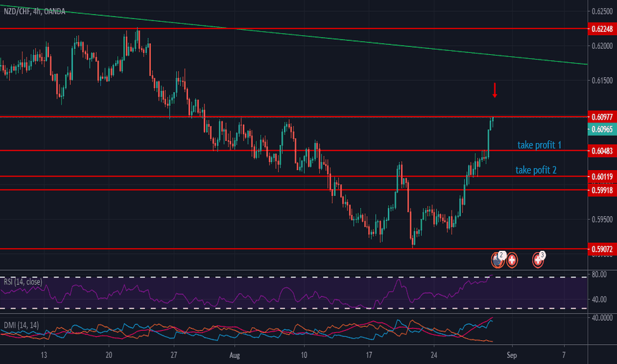
Task: Click the 80.00 RSI scale value
Action: (599, 274)
